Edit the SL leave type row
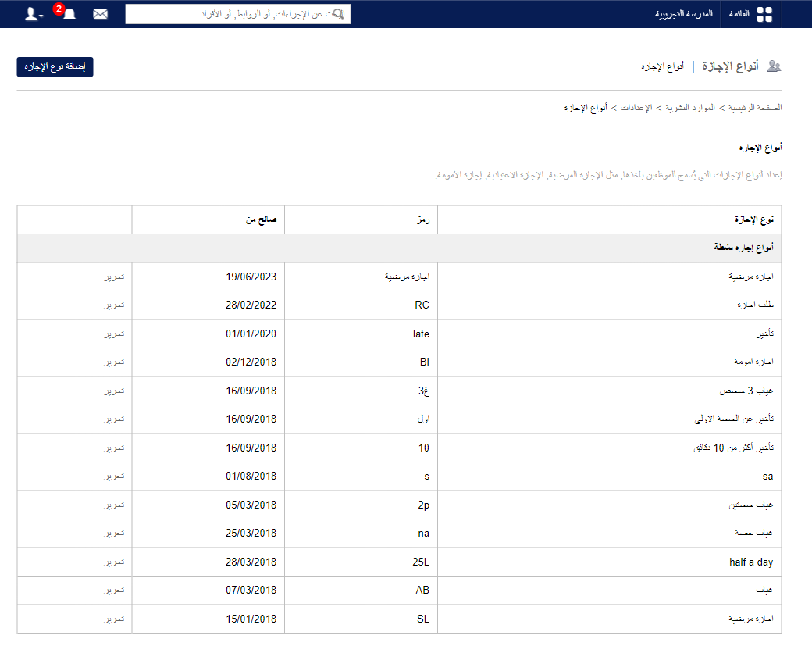 (x=114, y=619)
